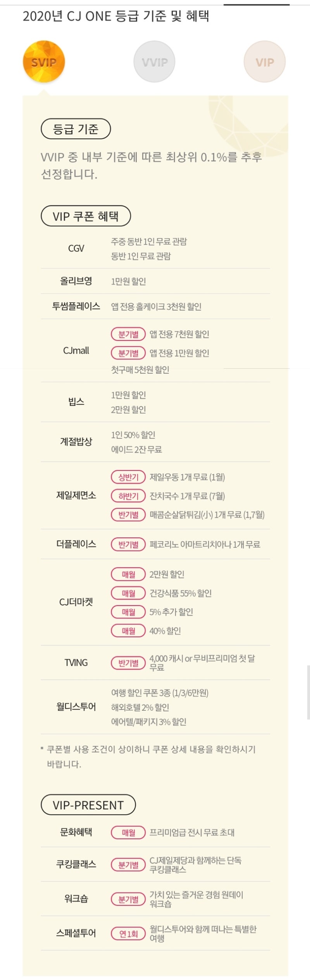
Task: Switch to the VIP grade badge
Action: click(x=265, y=62)
